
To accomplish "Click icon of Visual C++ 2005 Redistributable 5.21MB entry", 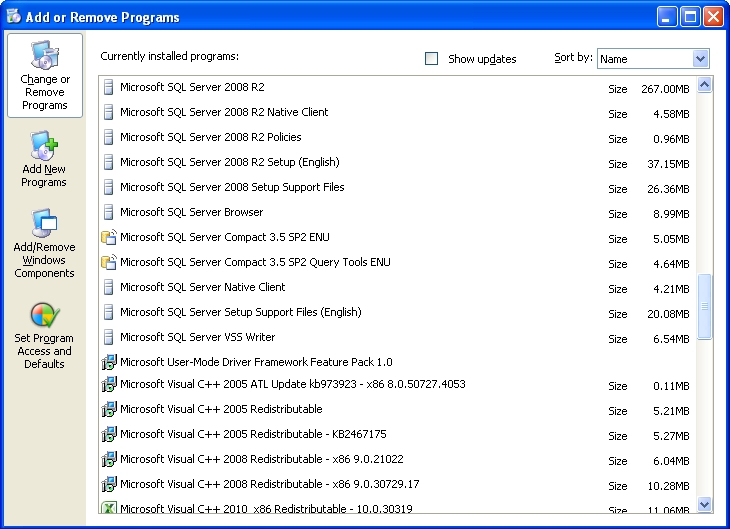I will 109,409.
